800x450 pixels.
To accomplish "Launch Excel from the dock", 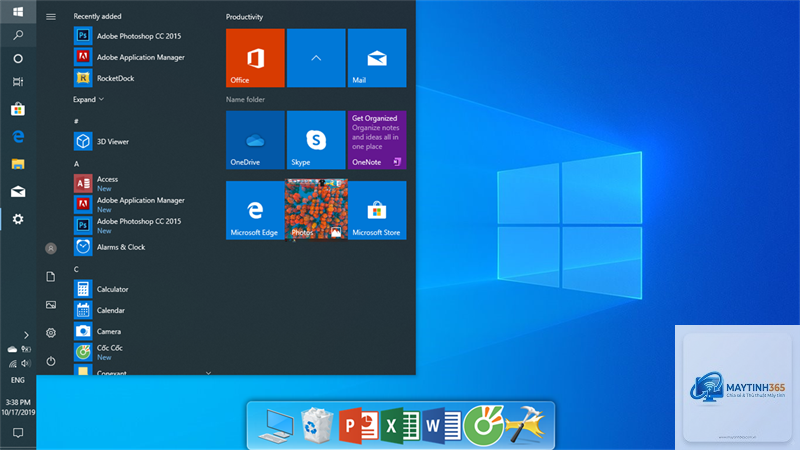I will 400,426.
